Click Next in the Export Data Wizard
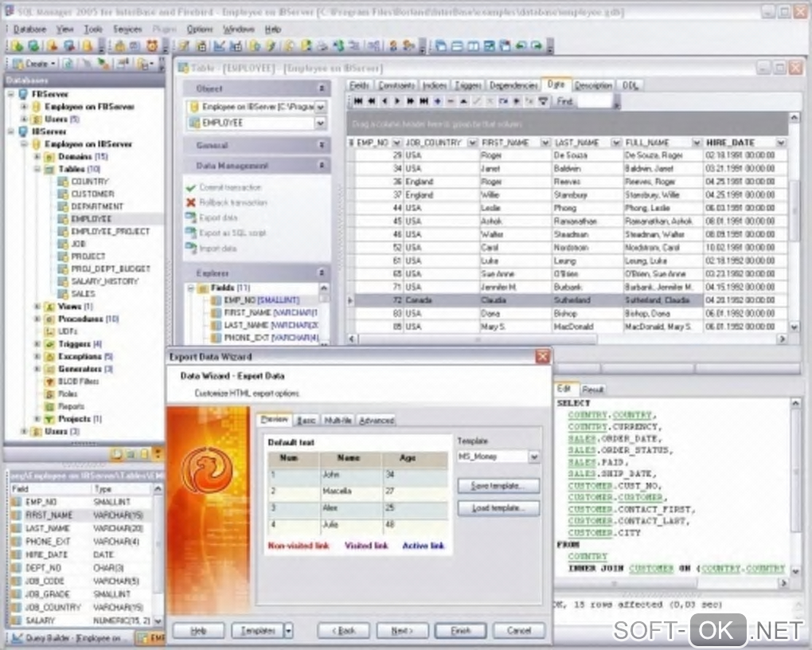812x650 pixels. pos(402,631)
